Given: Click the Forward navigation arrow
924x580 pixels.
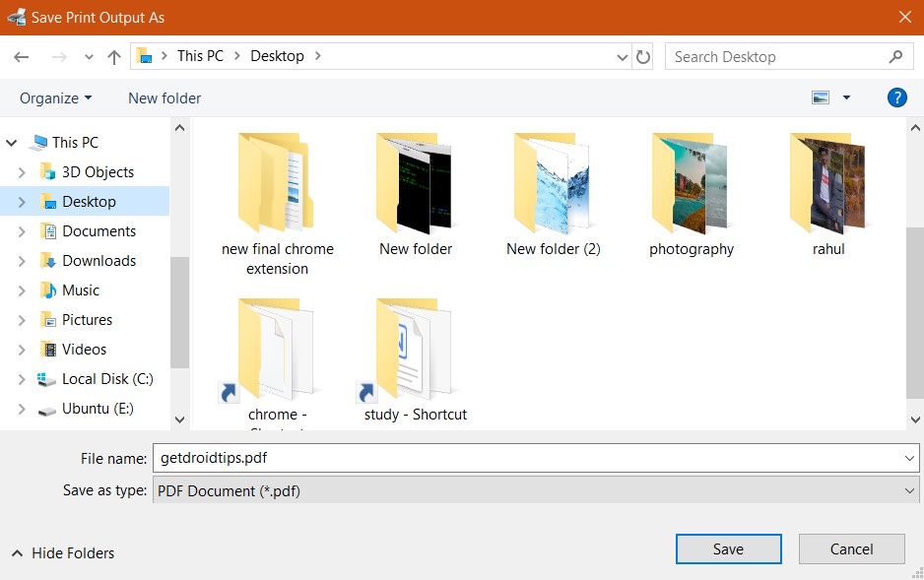Looking at the screenshot, I should (x=59, y=56).
